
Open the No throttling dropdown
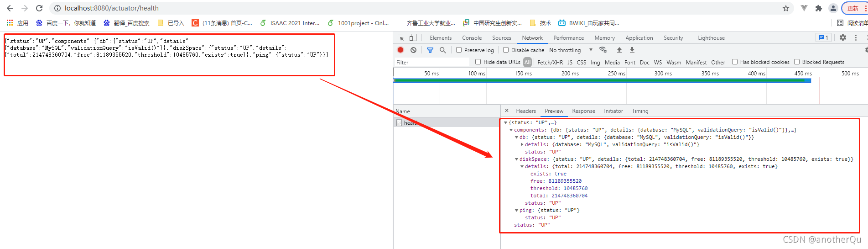pyautogui.click(x=571, y=50)
